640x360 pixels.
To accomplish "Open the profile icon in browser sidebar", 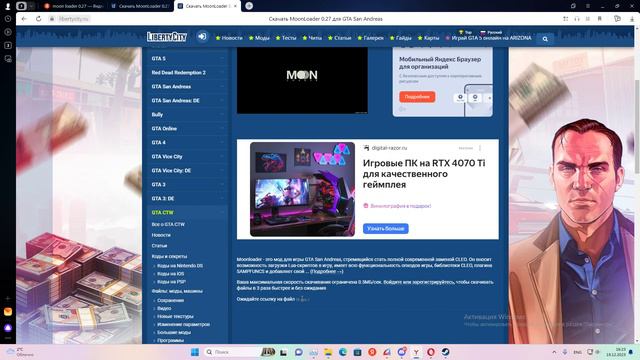I will [7, 6].
